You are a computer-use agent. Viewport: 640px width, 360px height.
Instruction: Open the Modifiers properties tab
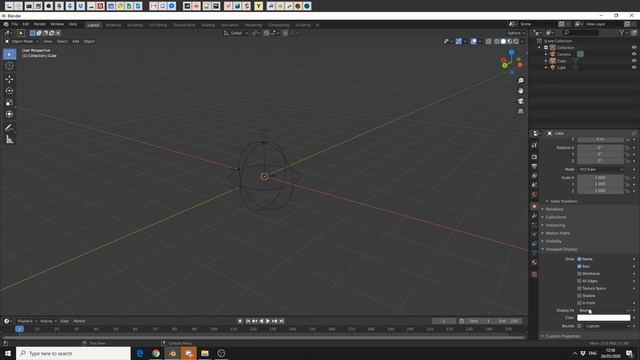click(534, 216)
